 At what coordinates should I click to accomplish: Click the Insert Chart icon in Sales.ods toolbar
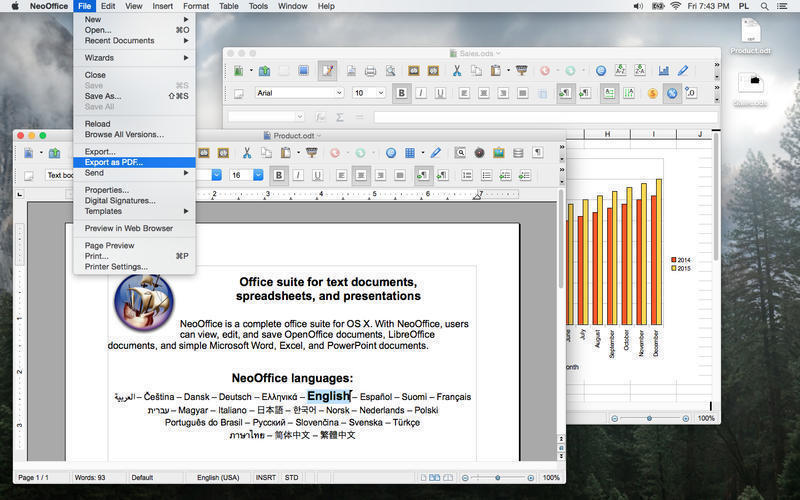tap(663, 71)
